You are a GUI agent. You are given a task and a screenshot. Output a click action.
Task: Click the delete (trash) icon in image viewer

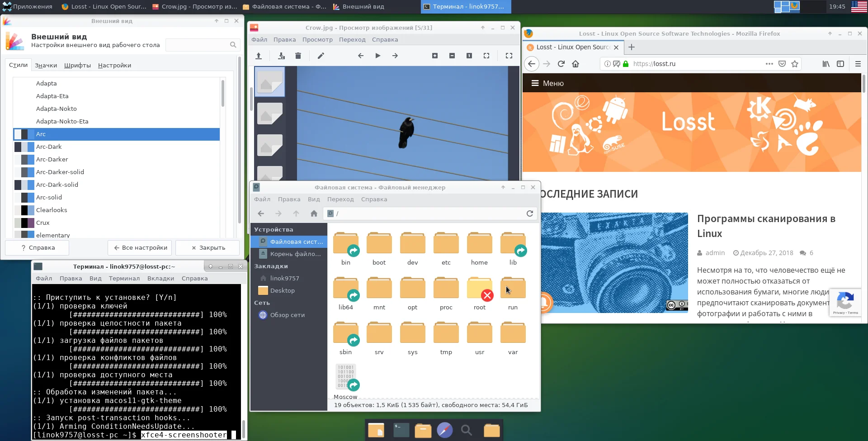click(x=298, y=56)
